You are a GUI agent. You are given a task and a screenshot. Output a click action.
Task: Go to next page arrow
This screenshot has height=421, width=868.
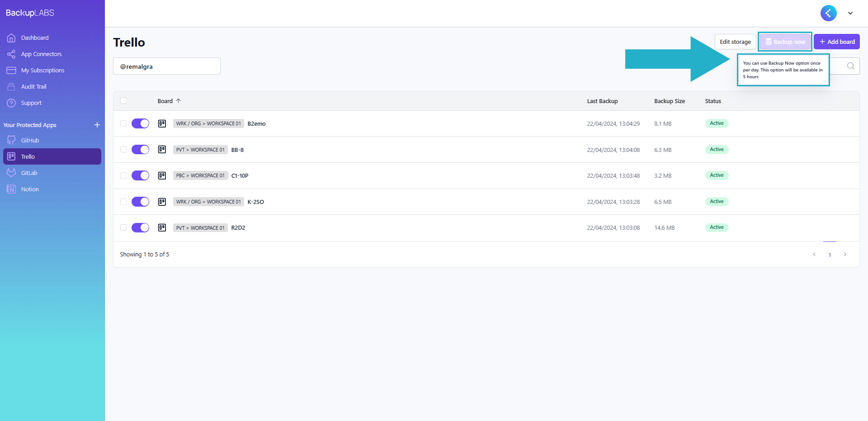tap(845, 255)
